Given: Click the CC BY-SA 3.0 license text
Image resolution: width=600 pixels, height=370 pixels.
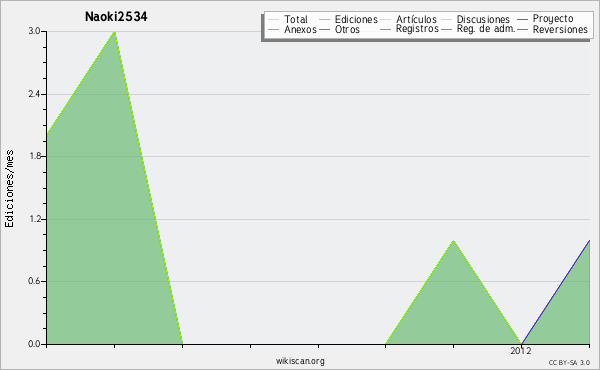Looking at the screenshot, I should [569, 363].
